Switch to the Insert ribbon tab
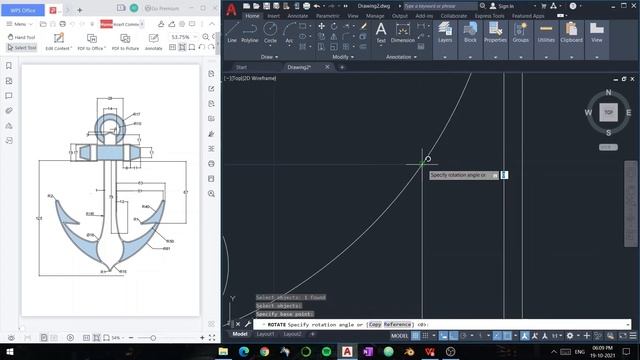Screen dimensions: 640x360 273,16
